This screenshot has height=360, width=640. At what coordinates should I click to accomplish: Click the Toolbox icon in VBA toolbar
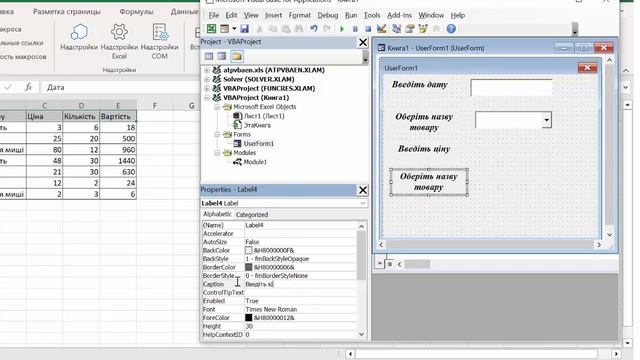[436, 29]
